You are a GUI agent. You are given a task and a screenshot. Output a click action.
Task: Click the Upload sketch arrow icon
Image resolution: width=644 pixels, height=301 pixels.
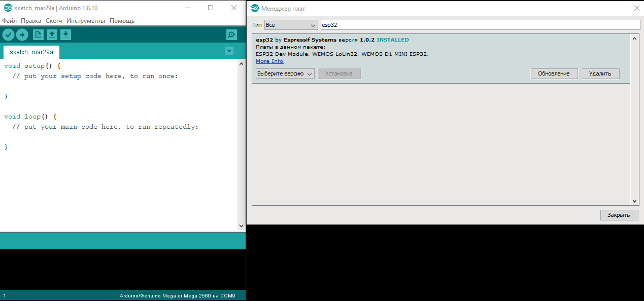[x=22, y=34]
